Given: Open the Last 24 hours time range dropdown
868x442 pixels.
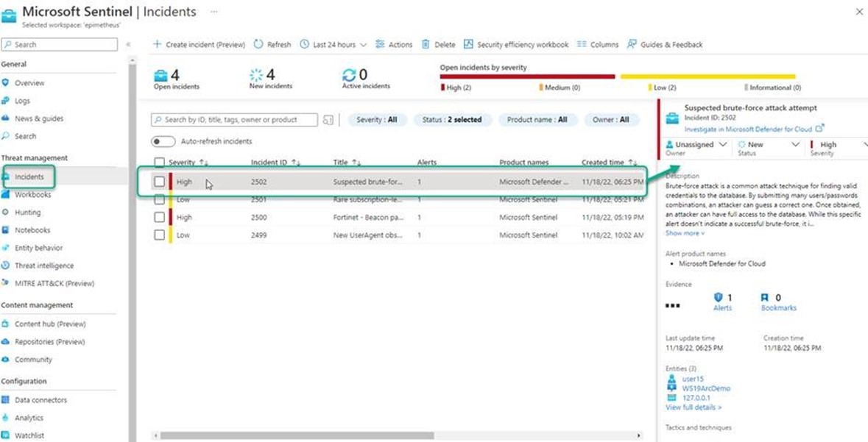Looking at the screenshot, I should pos(333,44).
